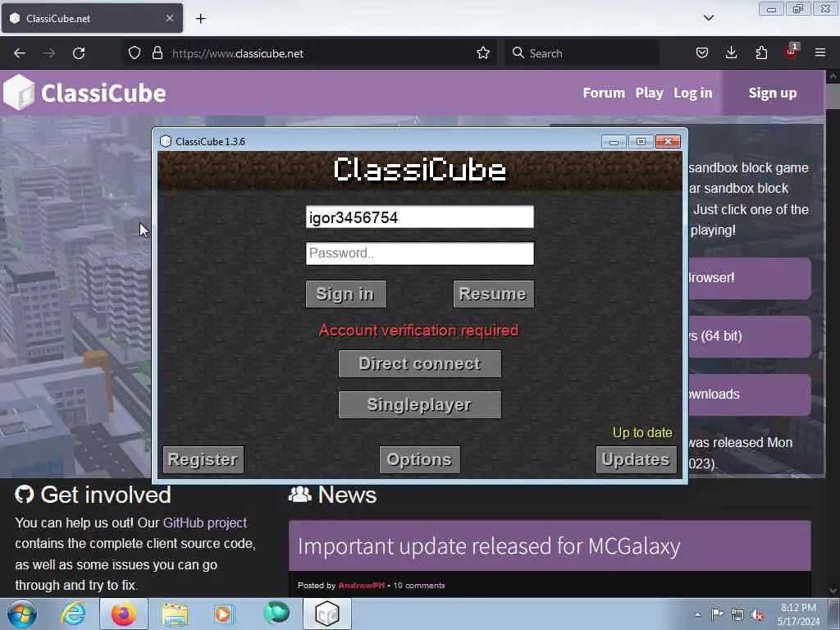Click the muted volume tray icon
Image resolution: width=840 pixels, height=630 pixels.
point(757,615)
